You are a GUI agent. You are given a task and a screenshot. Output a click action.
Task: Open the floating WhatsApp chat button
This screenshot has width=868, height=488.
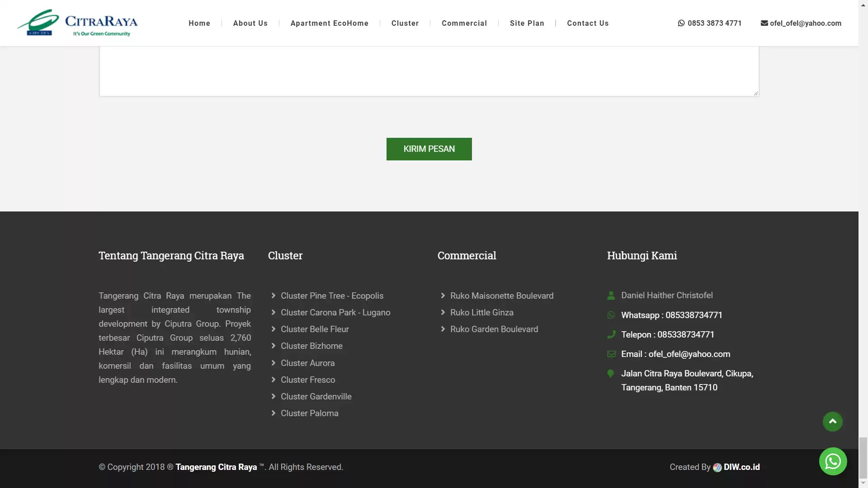point(833,461)
